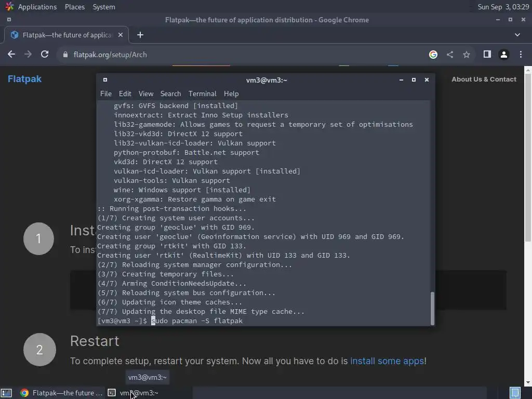Screen dimensions: 532x399
Task: Open Chrome window menu icon
Action: 9,20
